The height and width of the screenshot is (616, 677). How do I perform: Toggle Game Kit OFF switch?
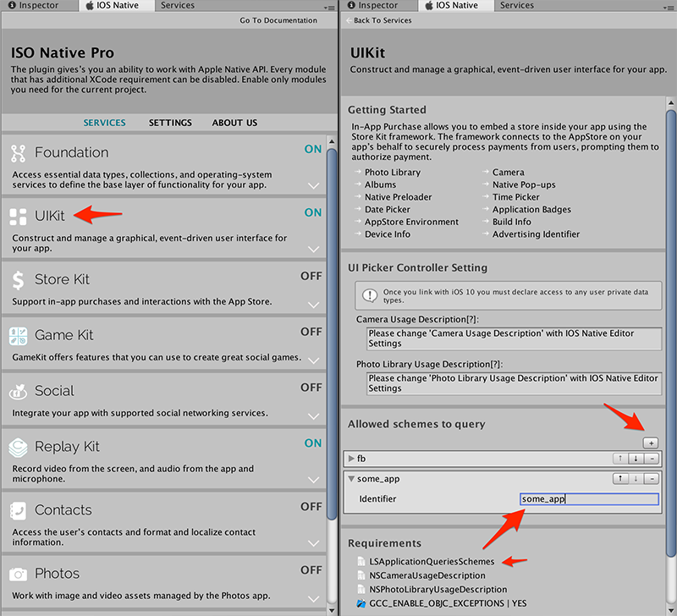pyautogui.click(x=311, y=332)
